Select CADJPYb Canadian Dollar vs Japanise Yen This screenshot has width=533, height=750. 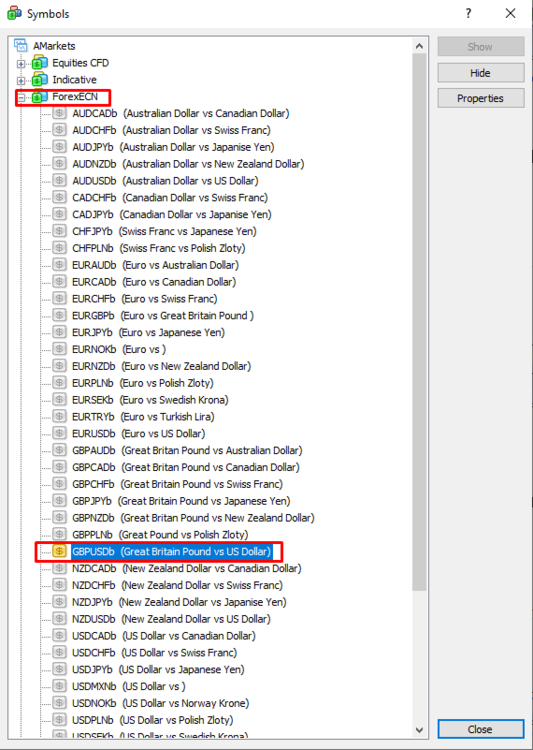pos(172,214)
